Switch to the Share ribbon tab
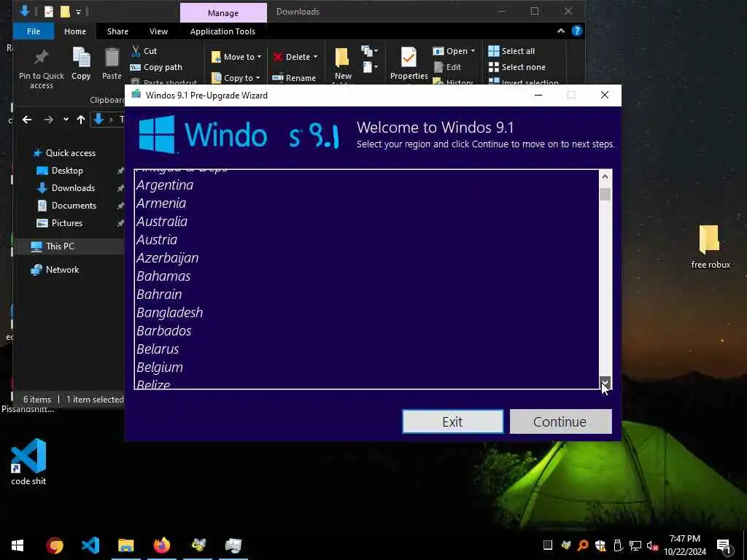The width and height of the screenshot is (747, 560). pyautogui.click(x=117, y=31)
